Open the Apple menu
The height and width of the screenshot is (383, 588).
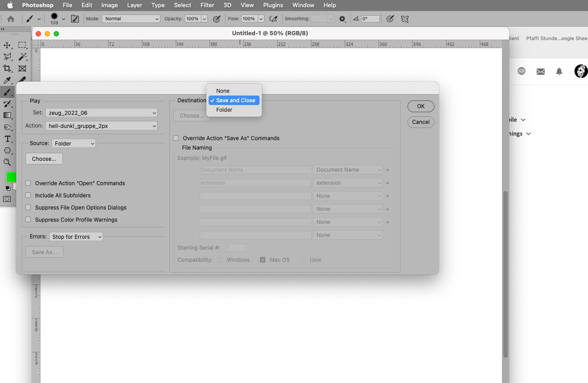click(x=10, y=5)
